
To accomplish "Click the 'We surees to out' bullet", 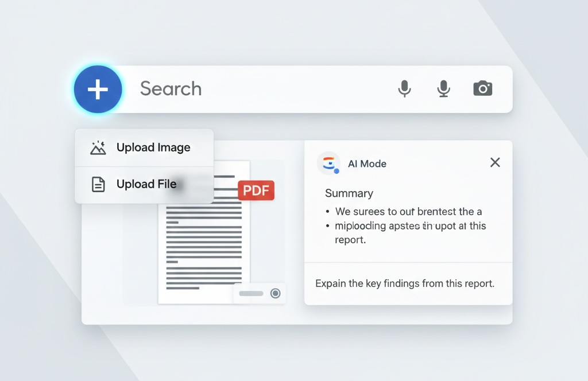I will tap(408, 211).
